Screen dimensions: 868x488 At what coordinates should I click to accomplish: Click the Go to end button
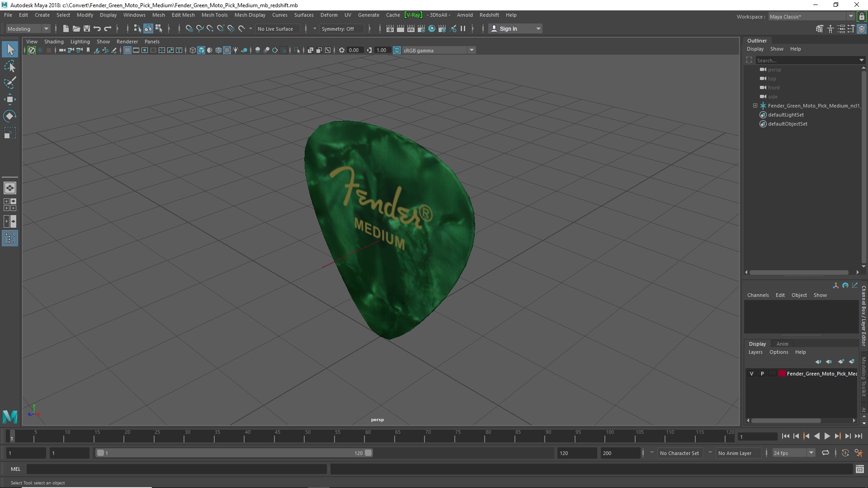(859, 436)
